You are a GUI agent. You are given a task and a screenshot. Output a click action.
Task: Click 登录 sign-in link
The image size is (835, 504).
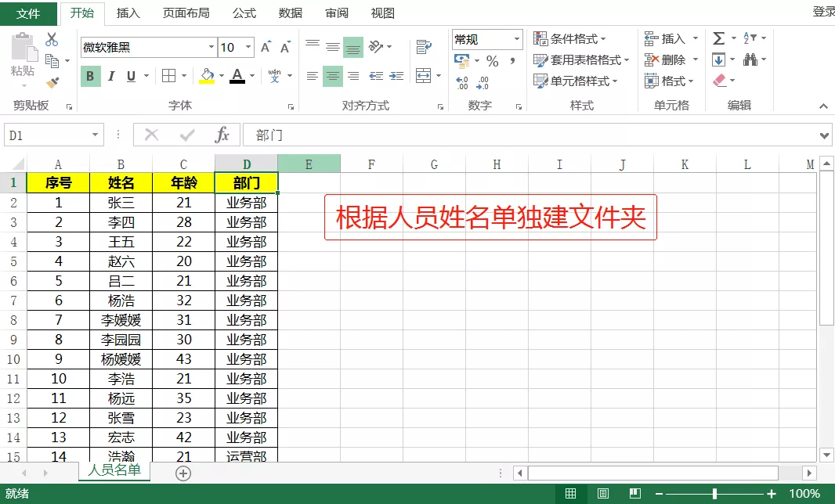(x=823, y=12)
